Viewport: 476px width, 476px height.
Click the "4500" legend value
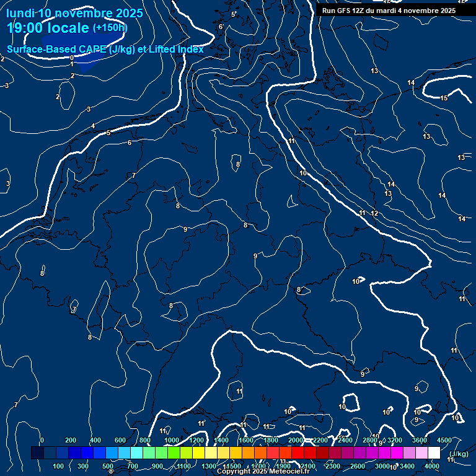[444, 440]
